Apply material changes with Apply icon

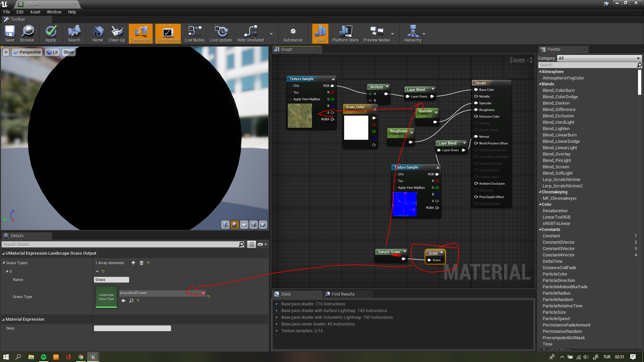(x=51, y=34)
